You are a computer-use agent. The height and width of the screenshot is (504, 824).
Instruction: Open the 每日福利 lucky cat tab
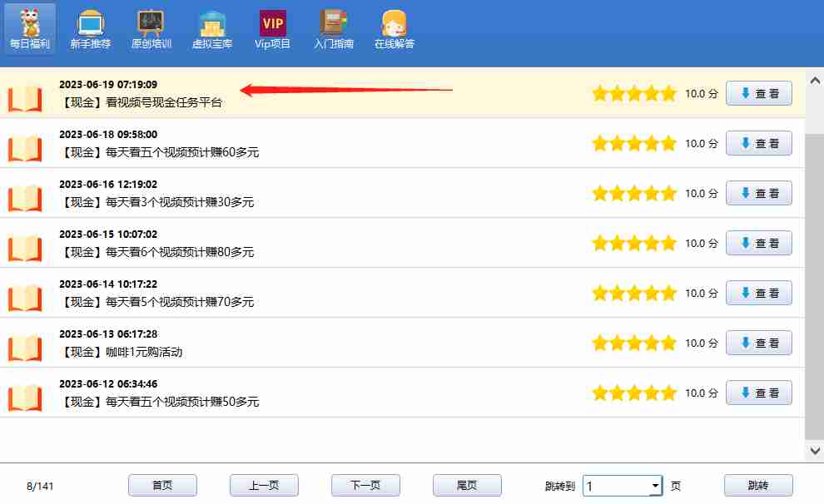(30, 29)
